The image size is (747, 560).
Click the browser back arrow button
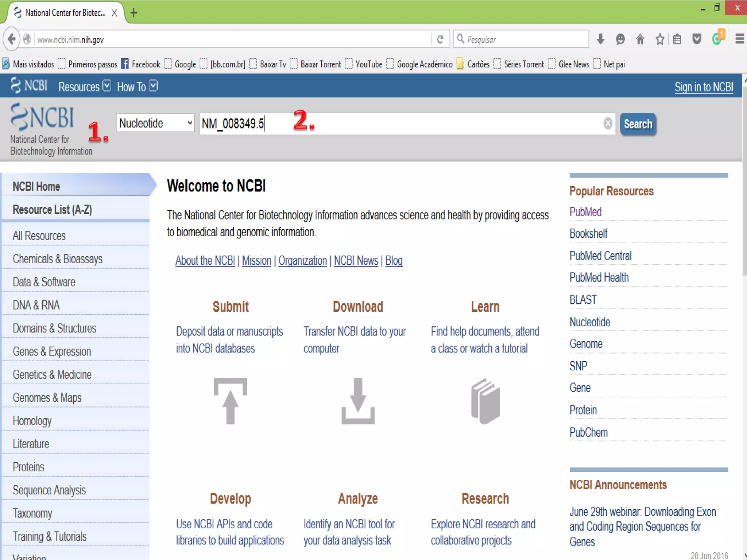(x=12, y=39)
